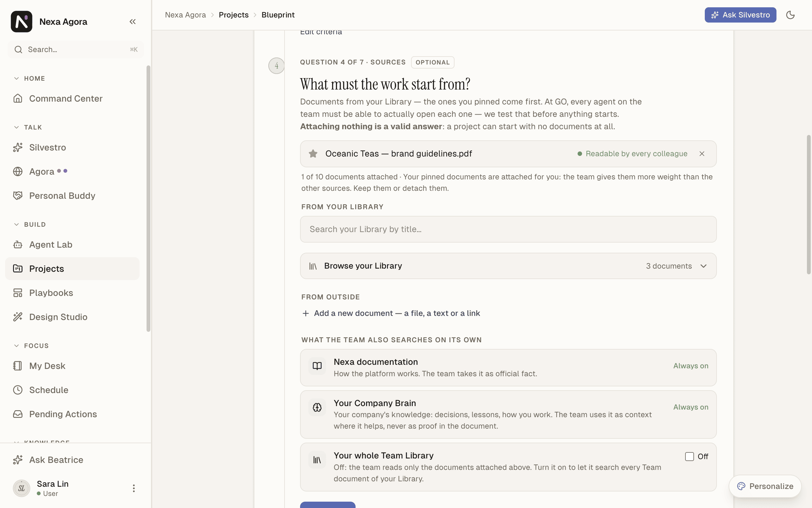Viewport: 812px width, 508px height.
Task: Open Command Center from sidebar
Action: pyautogui.click(x=72, y=98)
